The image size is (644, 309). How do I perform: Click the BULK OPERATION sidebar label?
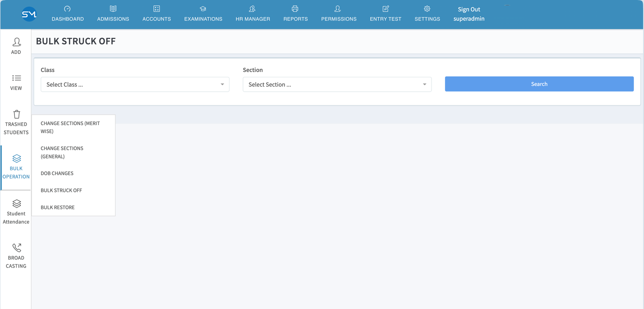[x=16, y=173]
